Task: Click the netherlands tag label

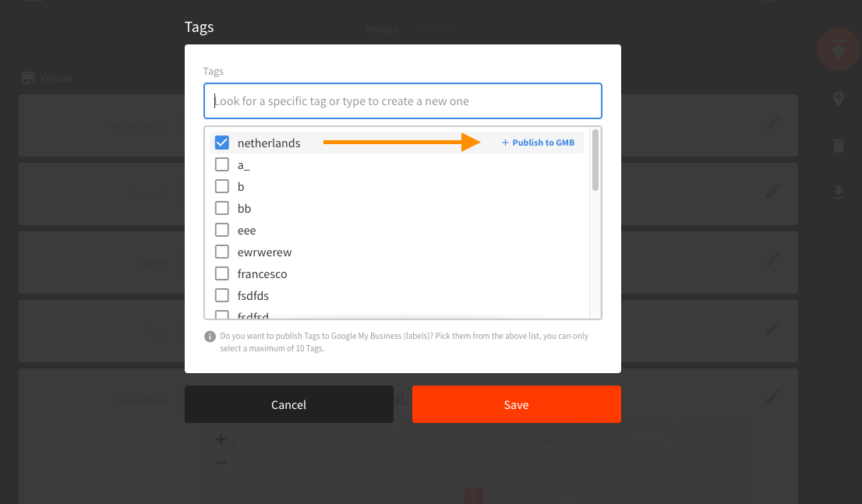Action: [x=269, y=143]
